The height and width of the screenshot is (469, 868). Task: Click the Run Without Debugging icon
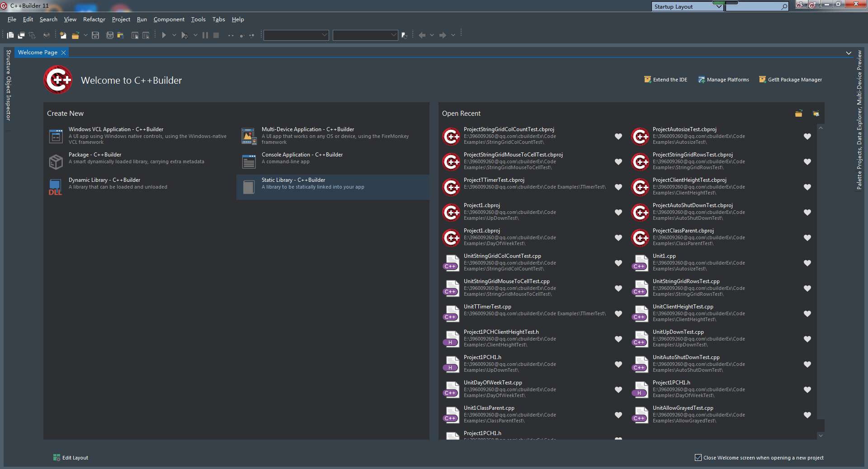point(184,35)
